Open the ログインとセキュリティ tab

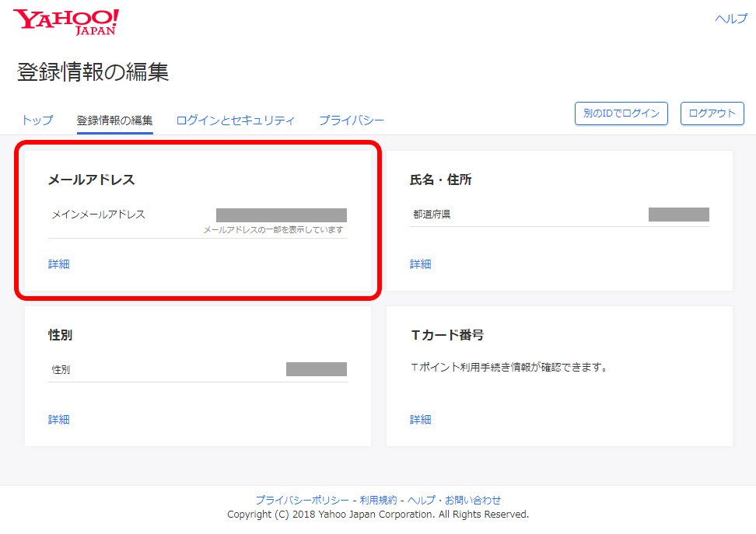[236, 120]
